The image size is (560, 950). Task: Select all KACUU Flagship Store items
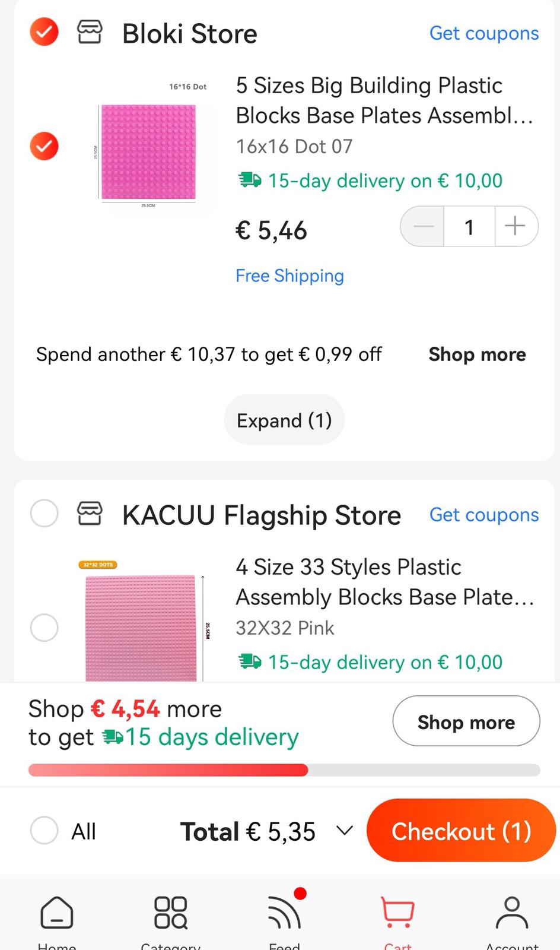(44, 514)
